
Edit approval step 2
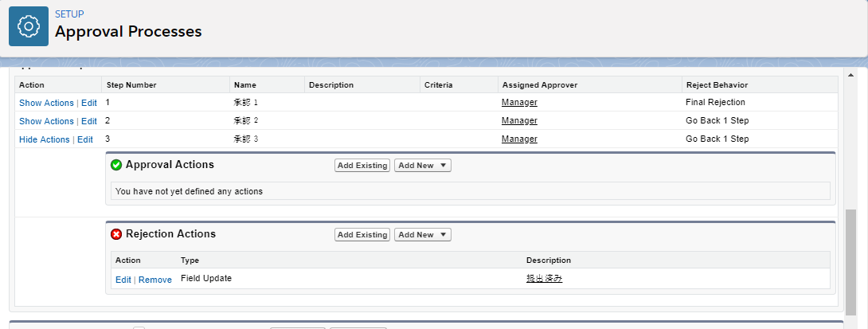click(x=89, y=121)
